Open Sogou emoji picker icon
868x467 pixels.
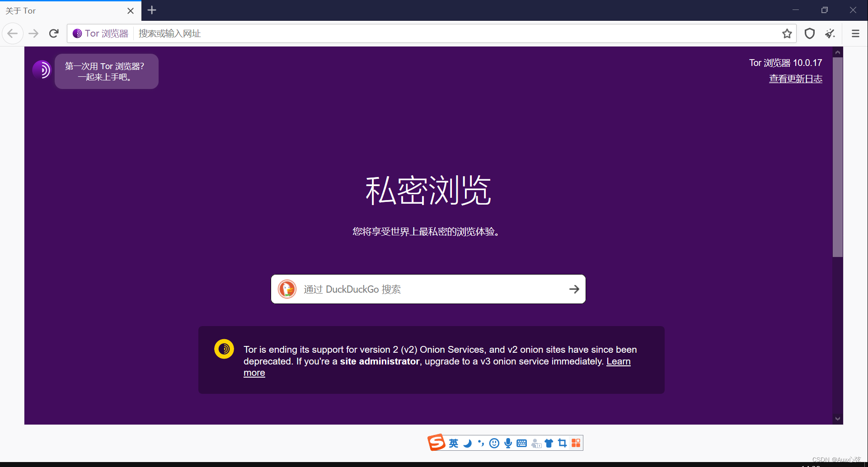[x=494, y=443]
